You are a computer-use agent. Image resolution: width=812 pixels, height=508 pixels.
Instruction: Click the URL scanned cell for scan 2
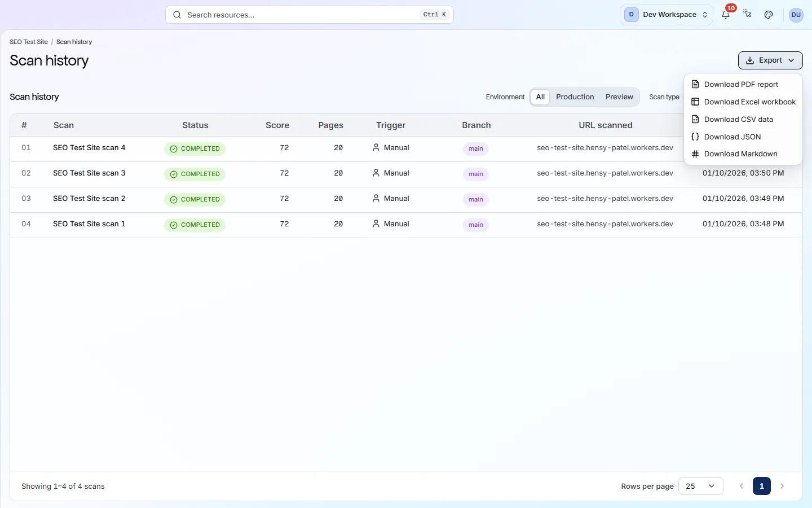click(605, 199)
